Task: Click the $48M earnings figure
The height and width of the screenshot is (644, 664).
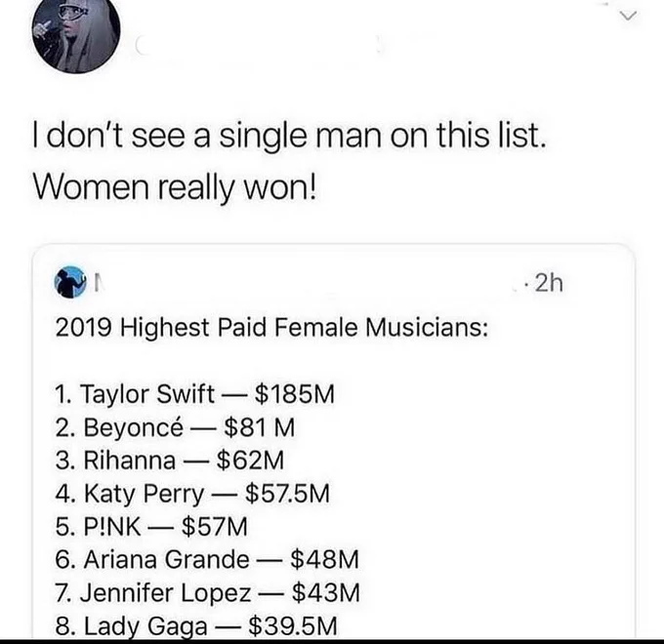Action: [x=325, y=559]
